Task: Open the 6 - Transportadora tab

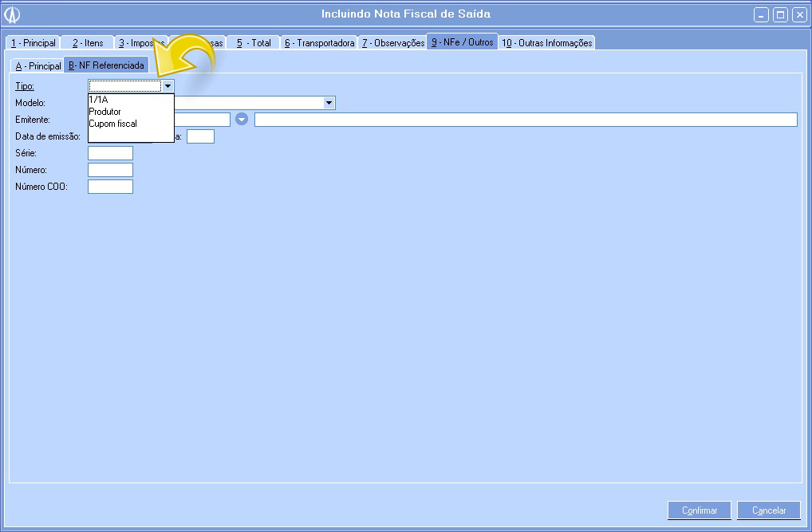Action: point(319,43)
